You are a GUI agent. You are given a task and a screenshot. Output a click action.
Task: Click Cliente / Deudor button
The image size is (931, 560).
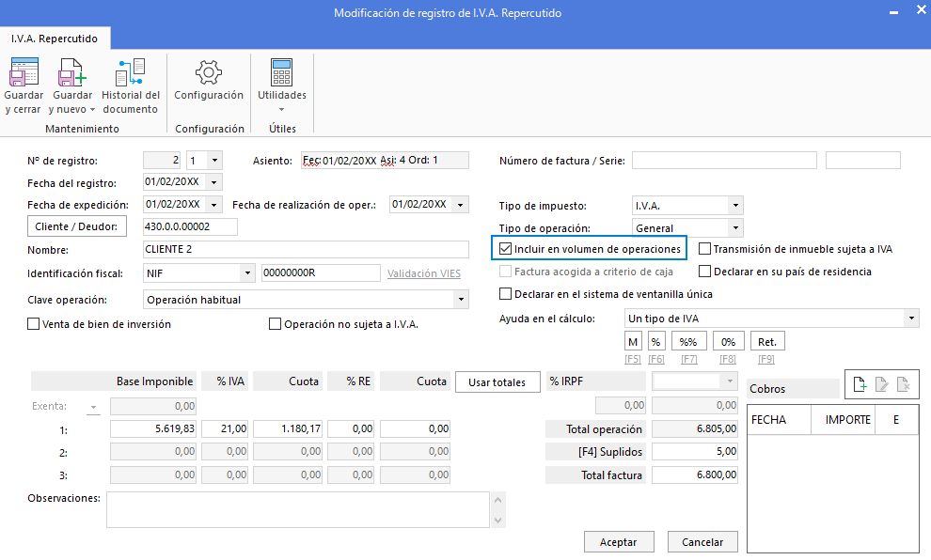76,226
